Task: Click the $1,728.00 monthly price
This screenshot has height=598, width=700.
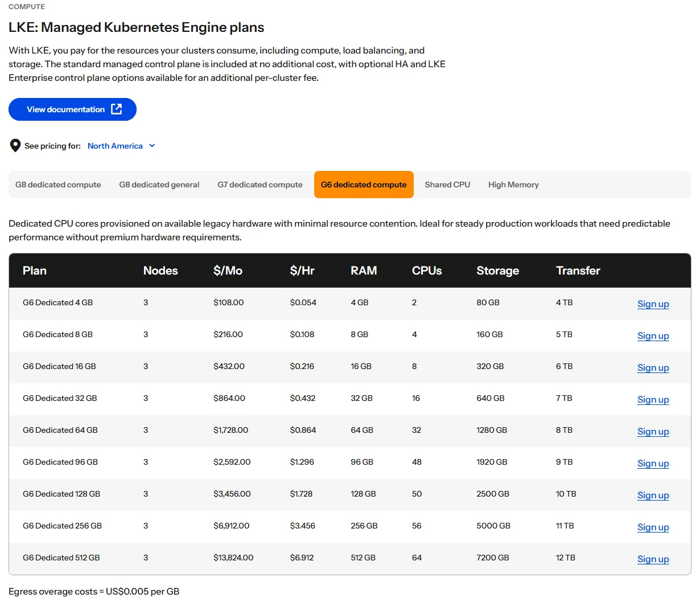Action: coord(230,430)
